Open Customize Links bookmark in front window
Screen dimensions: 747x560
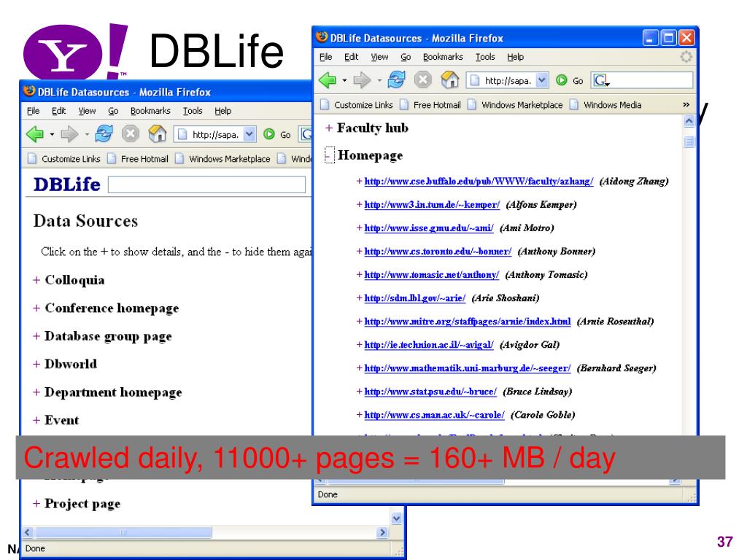[x=357, y=105]
